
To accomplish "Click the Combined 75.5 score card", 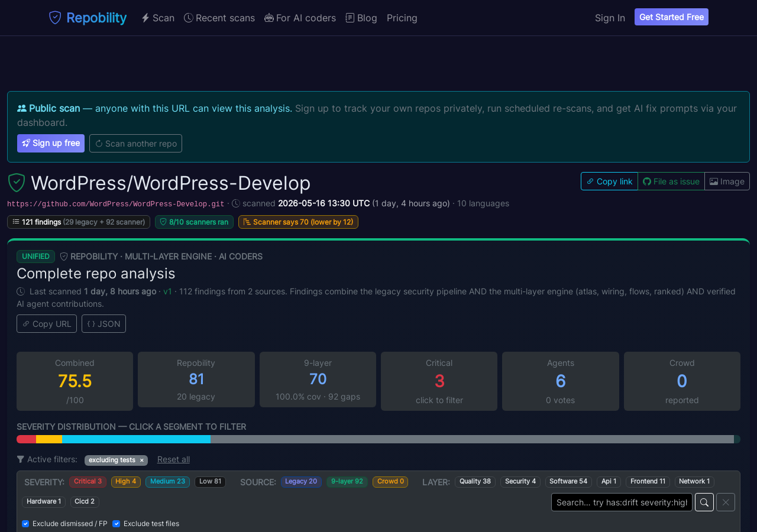I will click(x=75, y=381).
